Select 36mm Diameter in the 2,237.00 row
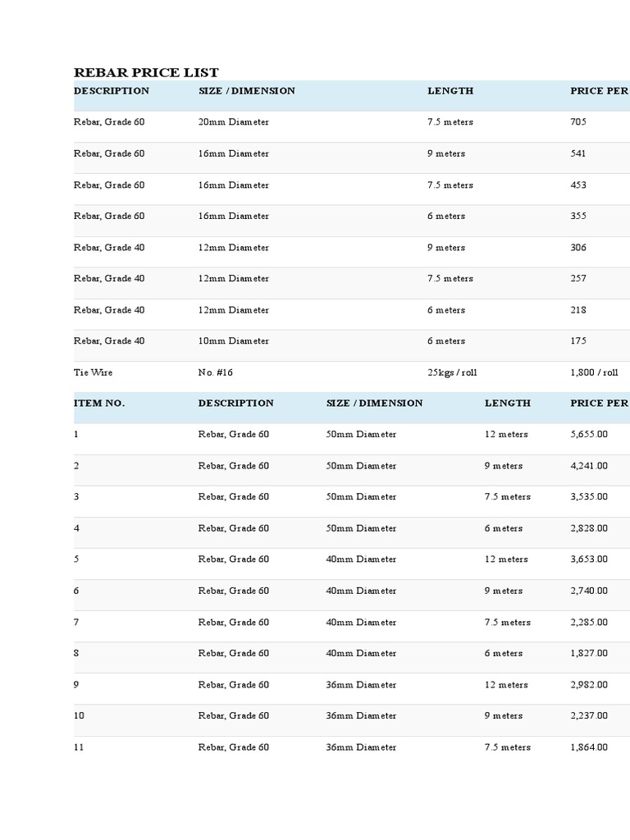This screenshot has width=630, height=840. [x=361, y=715]
